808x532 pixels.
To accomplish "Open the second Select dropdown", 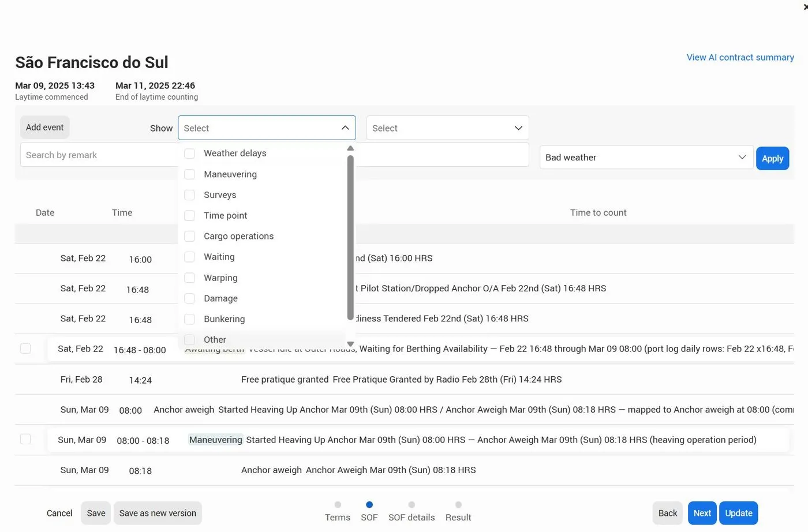I will (447, 128).
